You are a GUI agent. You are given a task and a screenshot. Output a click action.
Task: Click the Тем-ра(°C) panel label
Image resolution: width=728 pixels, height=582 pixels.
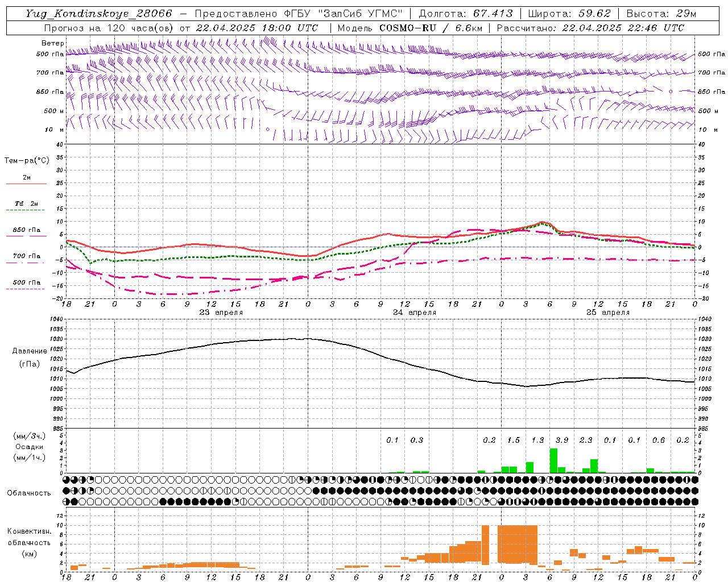(x=27, y=161)
